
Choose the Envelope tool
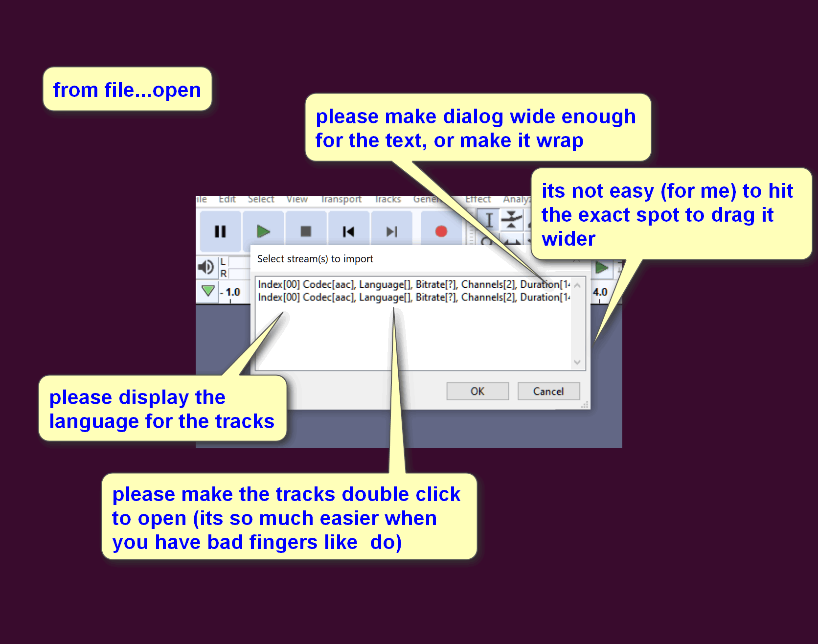(512, 220)
